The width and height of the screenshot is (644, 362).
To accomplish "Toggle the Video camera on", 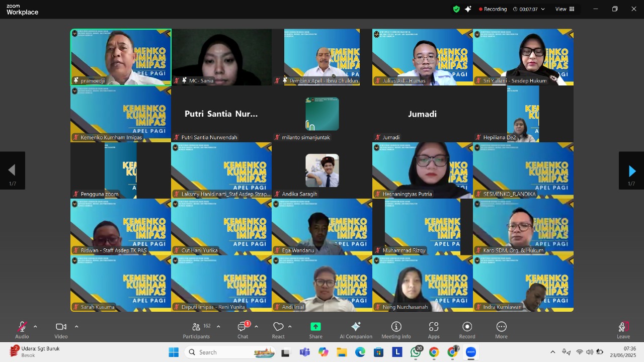I will 61,330.
